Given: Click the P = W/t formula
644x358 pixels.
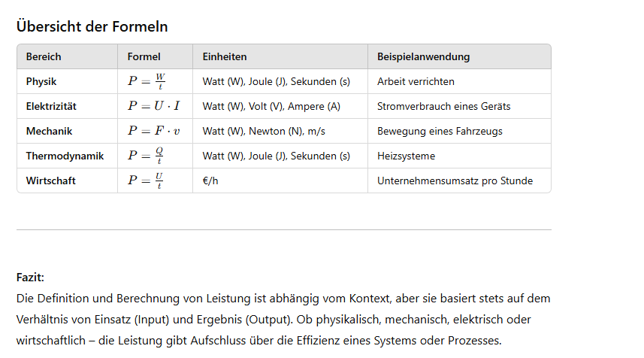Looking at the screenshot, I should click(146, 81).
